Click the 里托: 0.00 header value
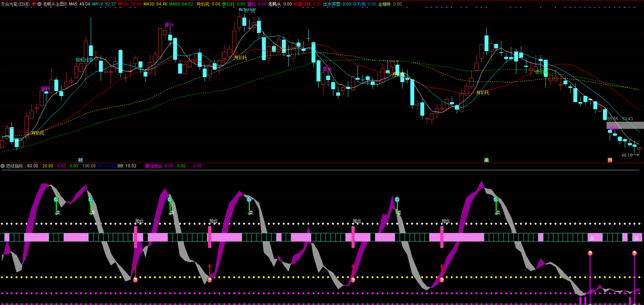The width and height of the screenshot is (644, 305). pos(257,4)
